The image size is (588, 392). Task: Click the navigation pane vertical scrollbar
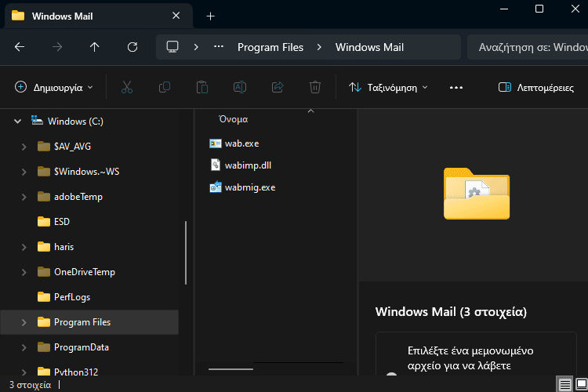point(186,252)
